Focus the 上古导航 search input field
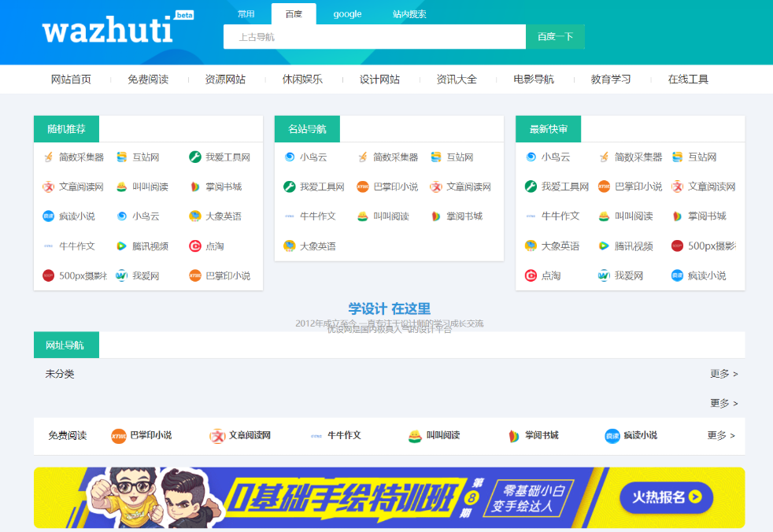This screenshot has width=773, height=532. click(x=374, y=37)
